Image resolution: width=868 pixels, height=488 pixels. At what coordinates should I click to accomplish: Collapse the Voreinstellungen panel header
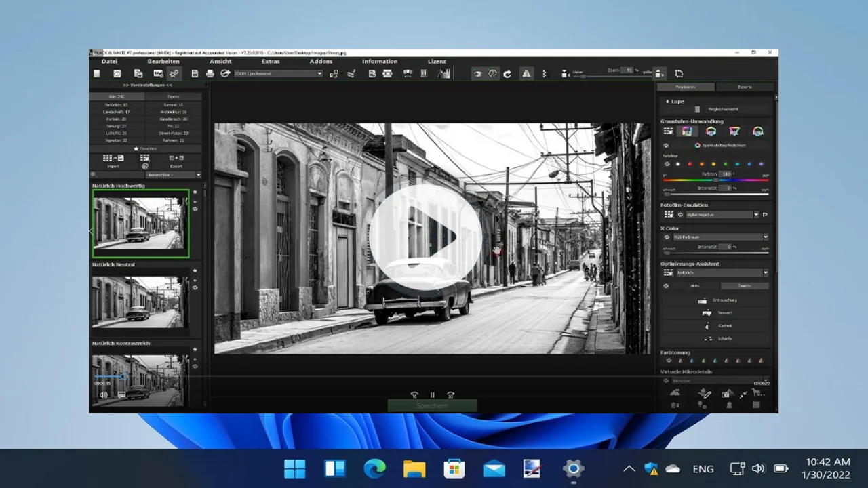[147, 85]
